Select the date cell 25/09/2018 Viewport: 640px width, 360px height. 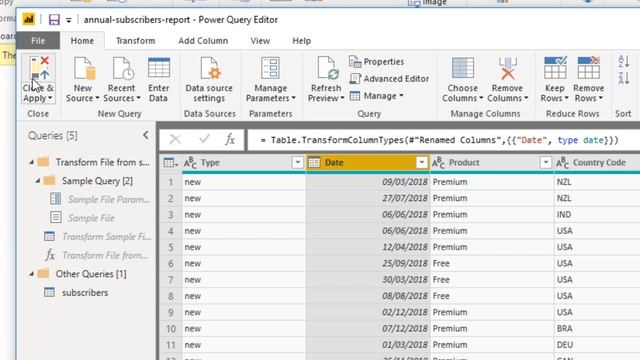368,264
